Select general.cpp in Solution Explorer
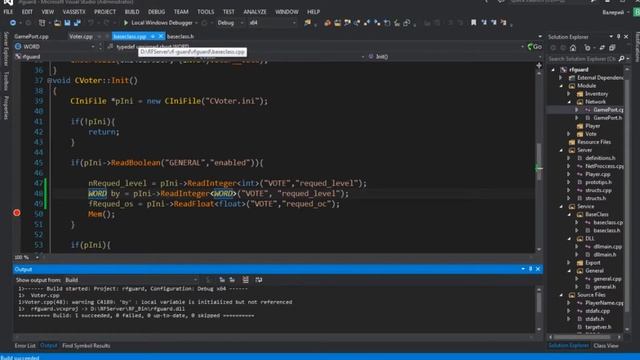640x360 pixels. pyautogui.click(x=608, y=279)
